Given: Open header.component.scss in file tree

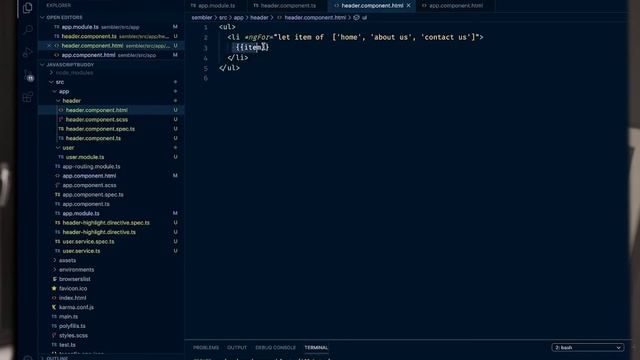Looking at the screenshot, I should 97,120.
